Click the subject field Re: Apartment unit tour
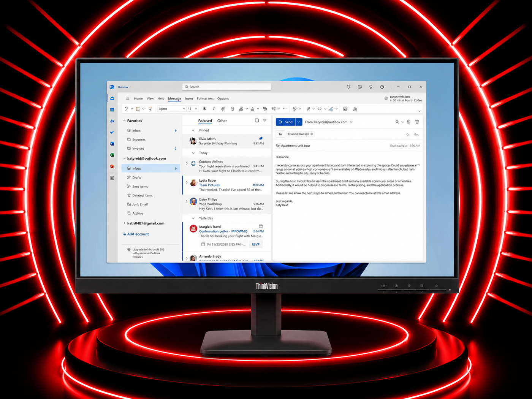This screenshot has width=532, height=399. point(293,146)
